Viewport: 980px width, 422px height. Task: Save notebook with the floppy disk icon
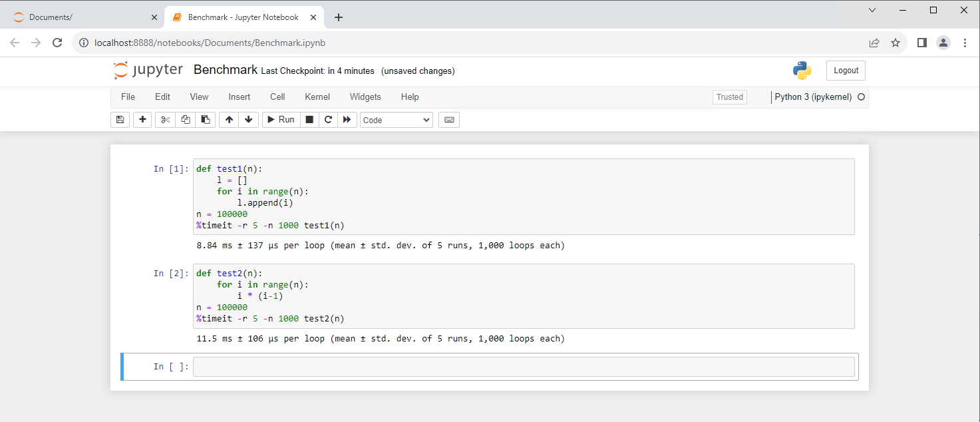click(x=120, y=120)
